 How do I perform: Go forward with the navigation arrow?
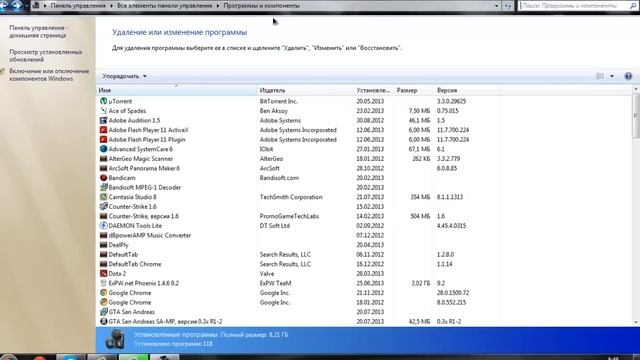point(17,5)
